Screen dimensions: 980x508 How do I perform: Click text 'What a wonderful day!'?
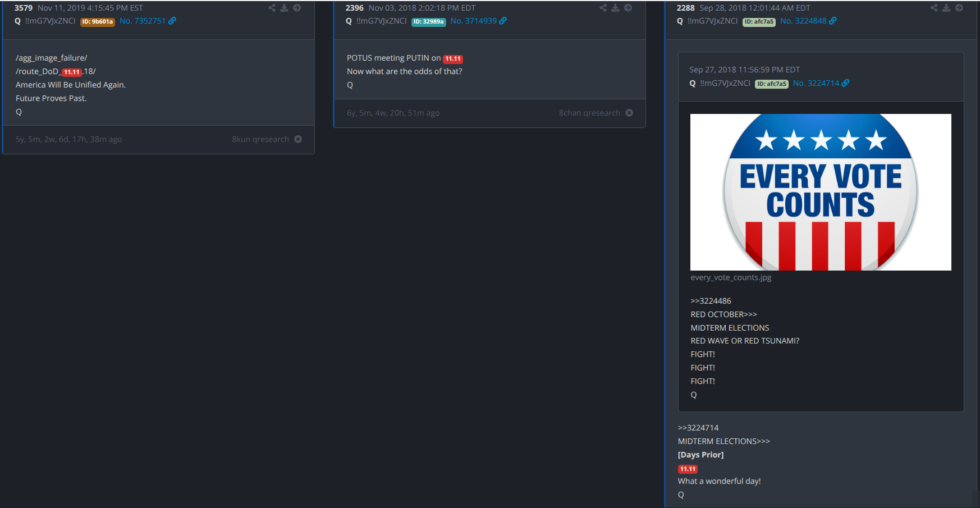tap(720, 481)
